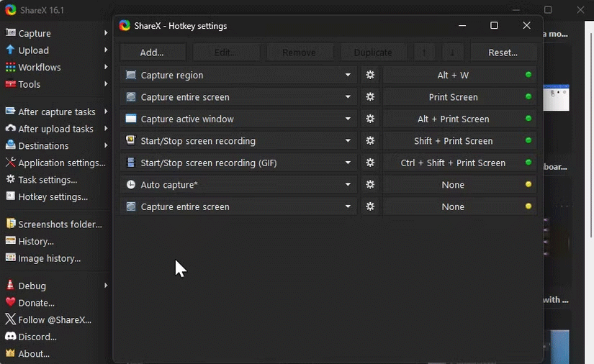Click gear icon beside Auto capture

370,185
